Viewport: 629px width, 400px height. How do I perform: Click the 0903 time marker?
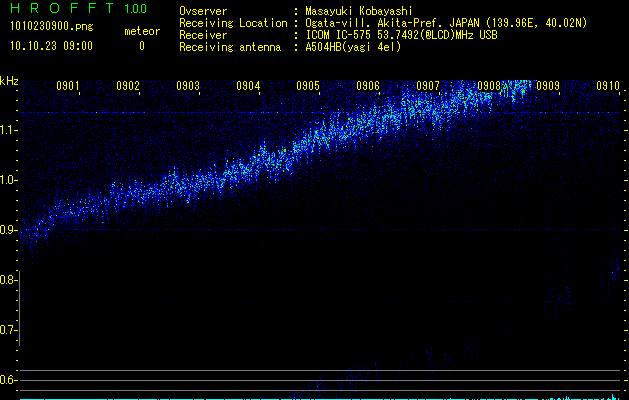188,86
